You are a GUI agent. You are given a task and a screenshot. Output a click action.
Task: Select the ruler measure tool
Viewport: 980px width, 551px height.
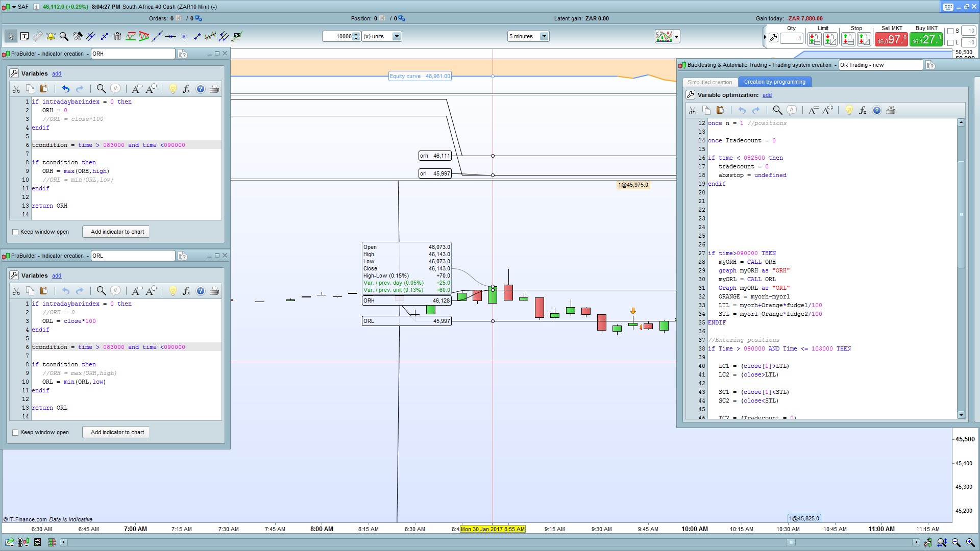[x=37, y=36]
